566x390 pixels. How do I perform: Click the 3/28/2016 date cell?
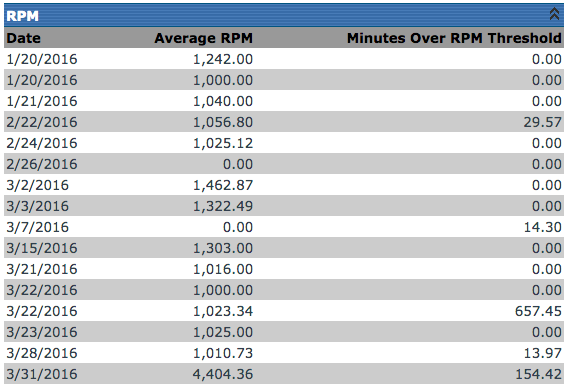pos(42,353)
